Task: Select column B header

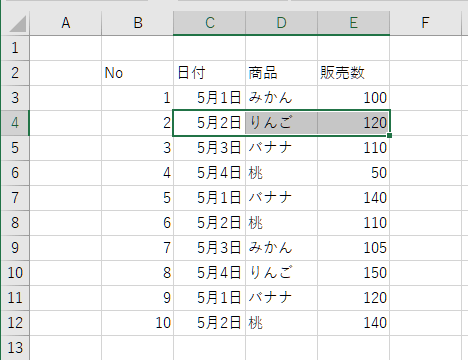Action: [x=137, y=23]
